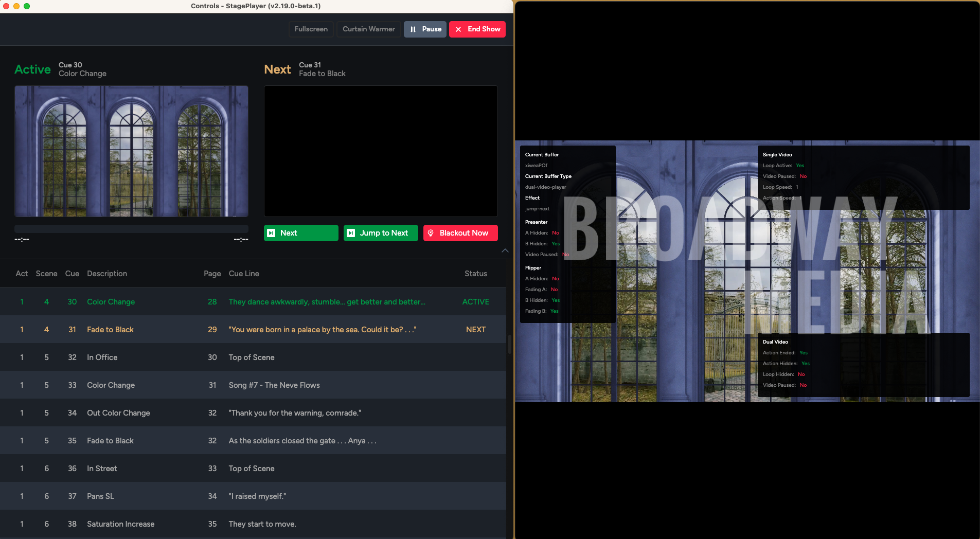This screenshot has width=980, height=539.
Task: Click 'Single Video' heading in output window
Action: tap(777, 155)
